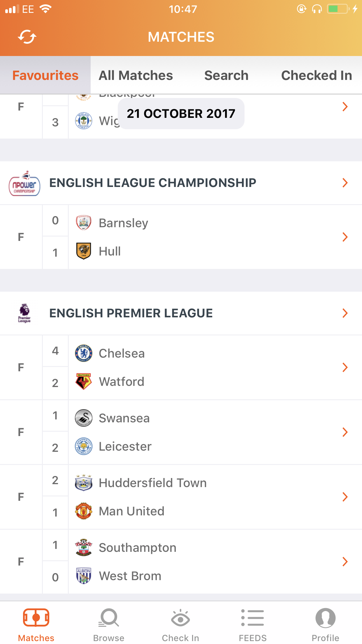
Task: Expand English League Championship chevron
Action: [x=345, y=183]
